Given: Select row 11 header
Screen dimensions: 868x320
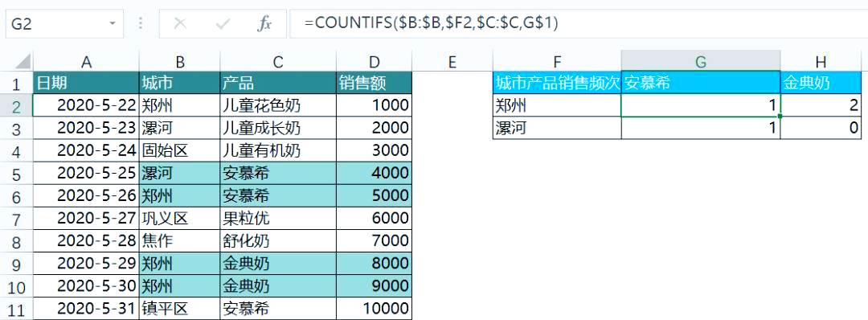Looking at the screenshot, I should point(16,309).
